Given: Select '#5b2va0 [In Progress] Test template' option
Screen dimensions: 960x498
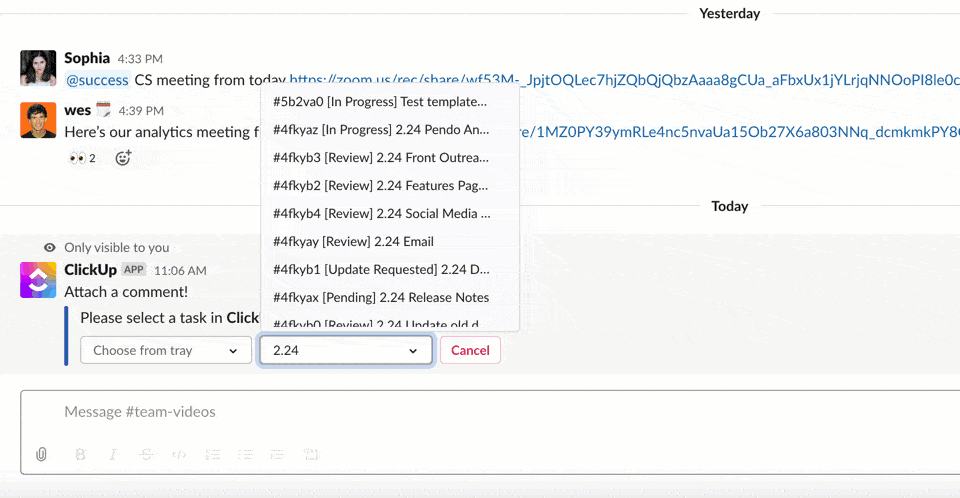Looking at the screenshot, I should (380, 101).
